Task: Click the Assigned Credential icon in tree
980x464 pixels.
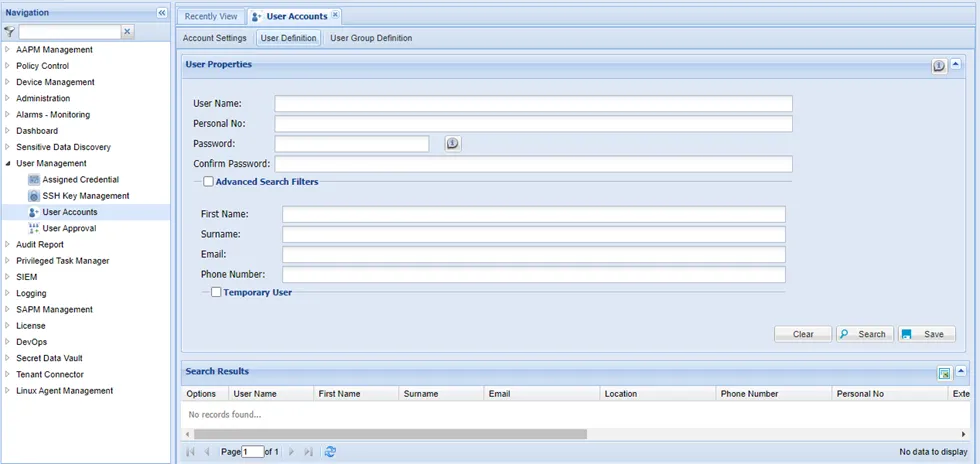Action: 34,179
